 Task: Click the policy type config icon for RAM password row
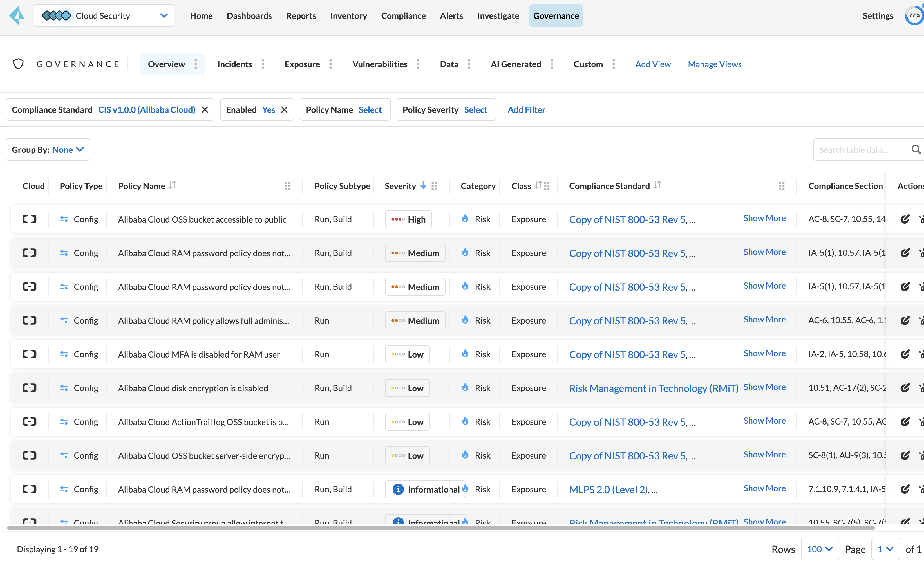(x=64, y=253)
